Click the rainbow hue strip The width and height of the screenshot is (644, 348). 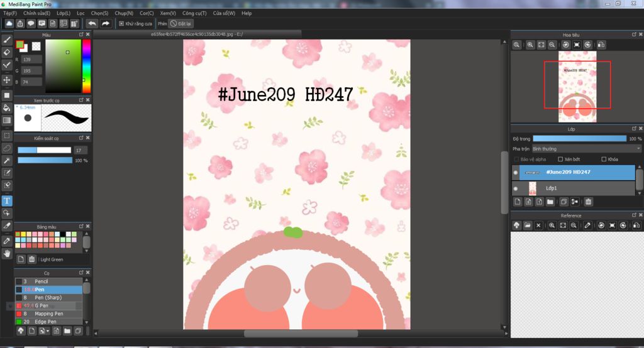point(86,66)
